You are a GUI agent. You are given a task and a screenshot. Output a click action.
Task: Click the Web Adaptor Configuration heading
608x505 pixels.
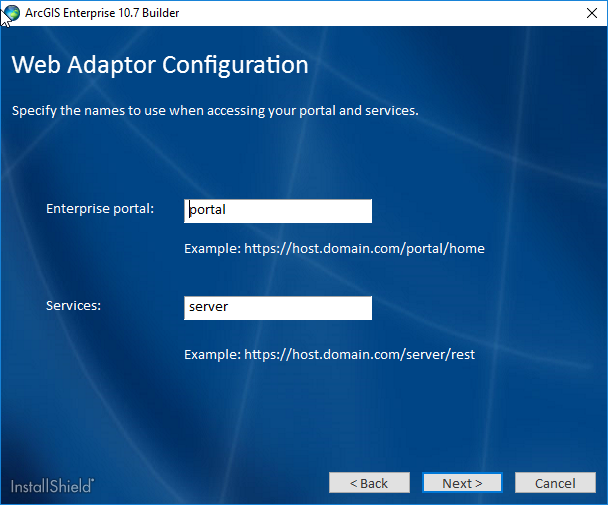tap(160, 67)
